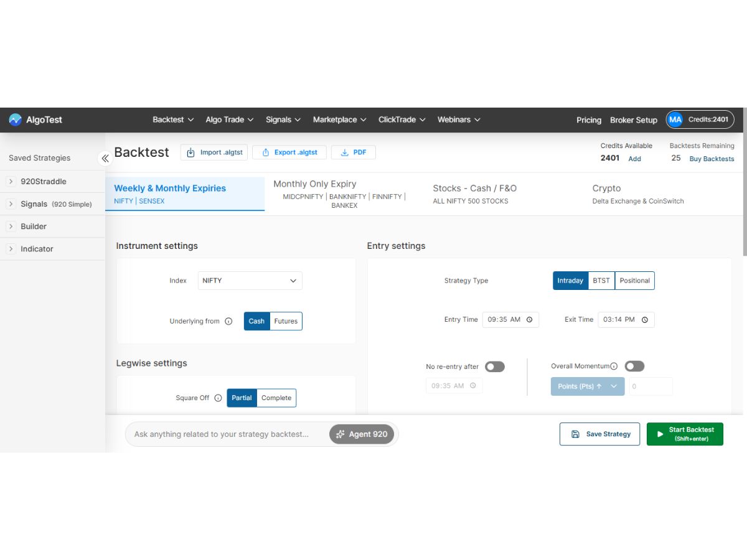This screenshot has height=560, width=747.
Task: Open the Marketplace menu dropdown
Action: click(x=339, y=119)
